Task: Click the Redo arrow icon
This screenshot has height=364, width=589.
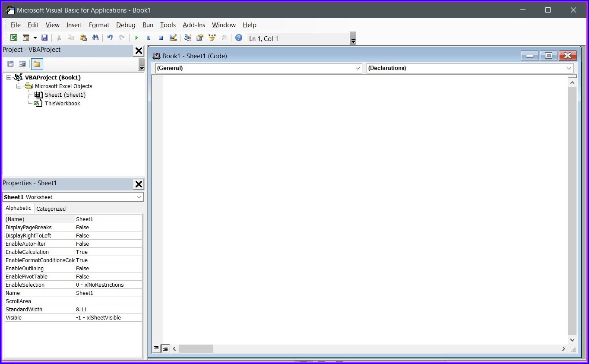Action: (122, 38)
